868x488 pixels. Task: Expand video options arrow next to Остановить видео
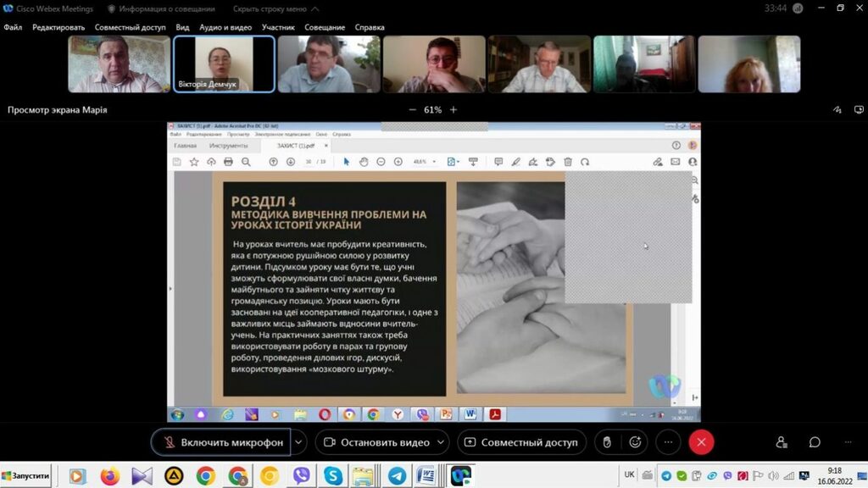(441, 442)
